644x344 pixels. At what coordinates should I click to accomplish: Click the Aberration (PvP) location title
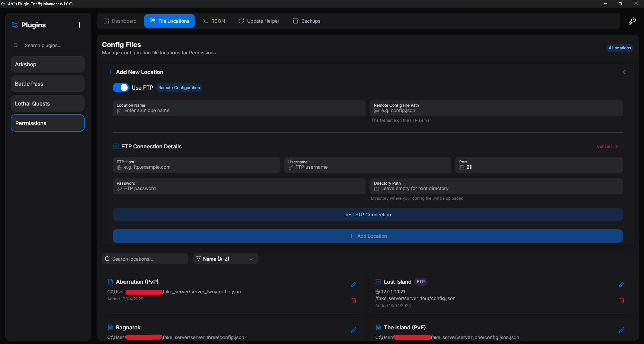coord(137,282)
